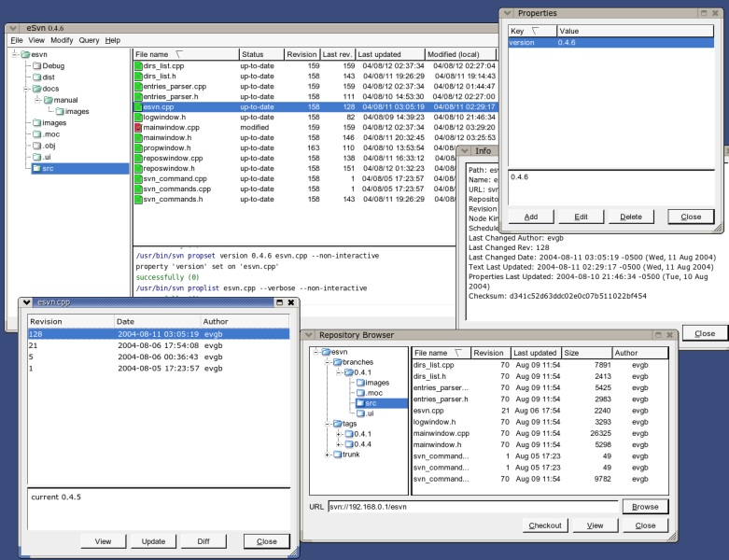Click Browse in Repository Browser

[645, 507]
